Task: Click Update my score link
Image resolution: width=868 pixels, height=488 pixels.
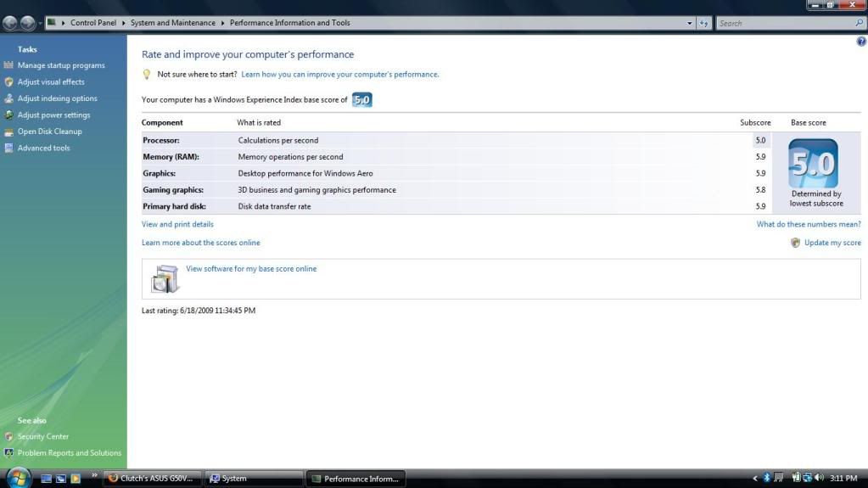Action: tap(832, 243)
